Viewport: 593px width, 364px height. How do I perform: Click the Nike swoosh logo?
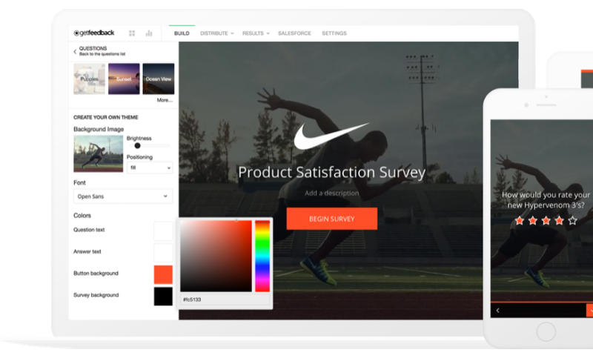coord(331,136)
